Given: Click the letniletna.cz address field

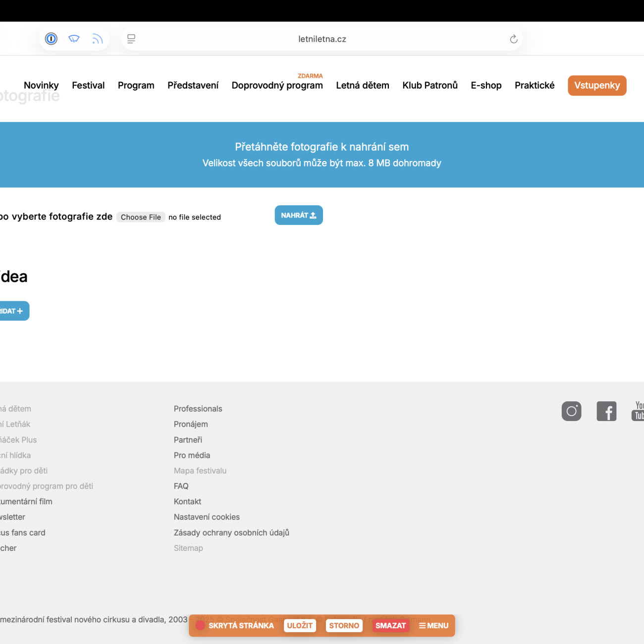Looking at the screenshot, I should 322,39.
